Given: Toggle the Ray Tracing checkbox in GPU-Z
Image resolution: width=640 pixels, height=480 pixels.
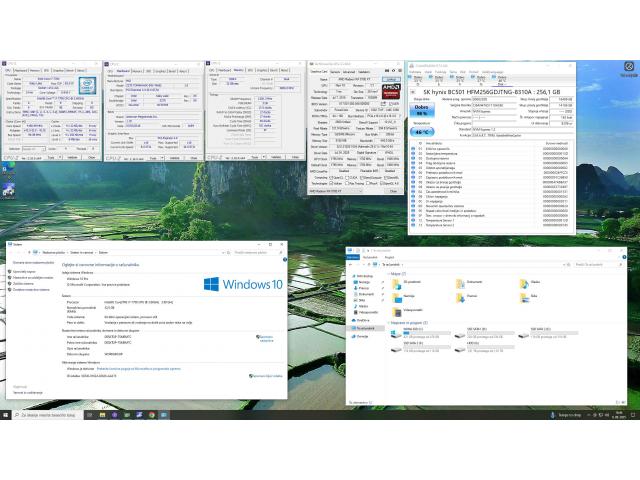Looking at the screenshot, I should [x=348, y=183].
